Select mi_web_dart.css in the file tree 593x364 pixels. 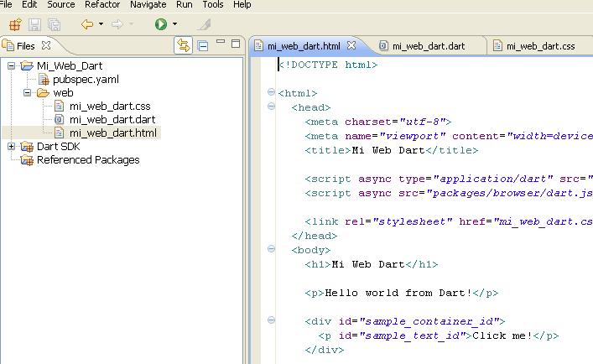[x=110, y=107]
